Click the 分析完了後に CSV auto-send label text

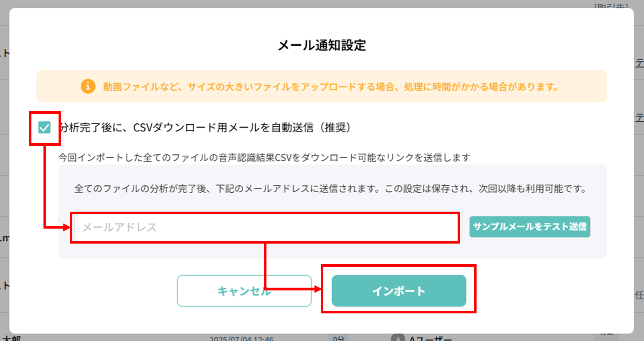[x=206, y=128]
